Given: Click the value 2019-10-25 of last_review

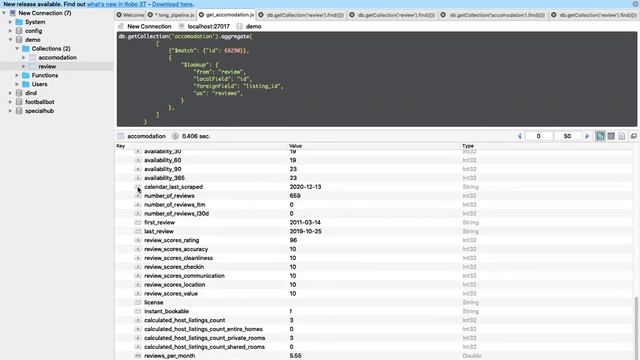Looking at the screenshot, I should pos(305,231).
